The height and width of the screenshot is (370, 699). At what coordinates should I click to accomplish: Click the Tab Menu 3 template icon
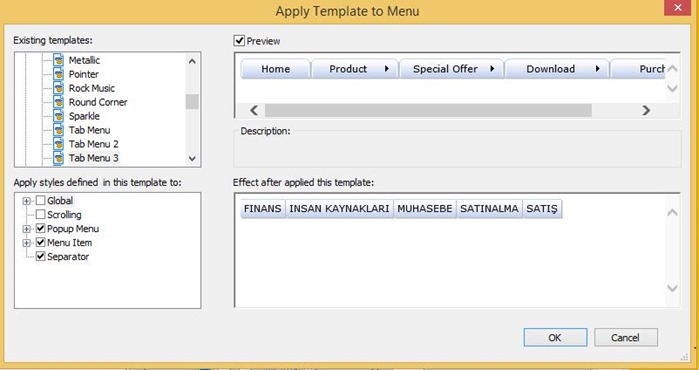[58, 158]
